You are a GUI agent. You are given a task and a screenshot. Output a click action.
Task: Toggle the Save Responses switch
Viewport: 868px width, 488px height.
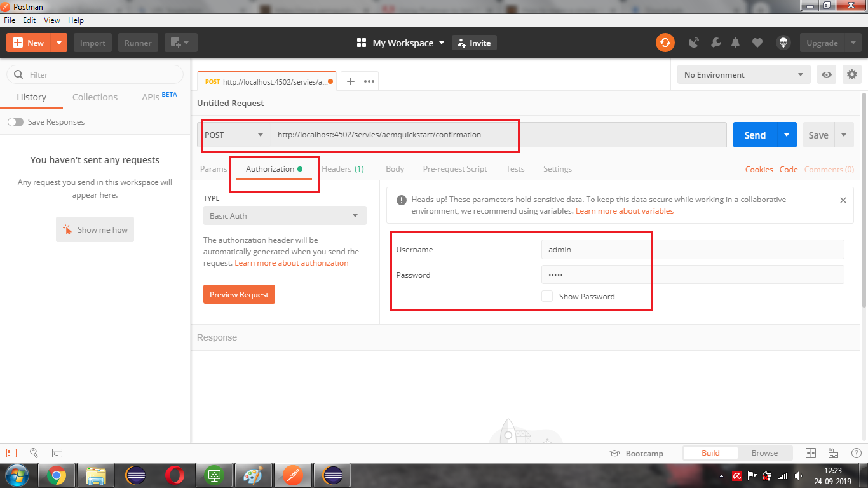[x=15, y=122]
